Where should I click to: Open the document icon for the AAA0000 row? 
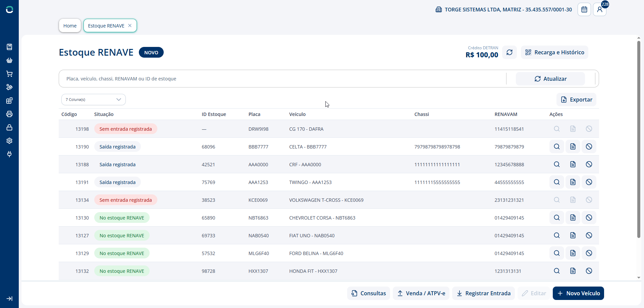click(573, 164)
